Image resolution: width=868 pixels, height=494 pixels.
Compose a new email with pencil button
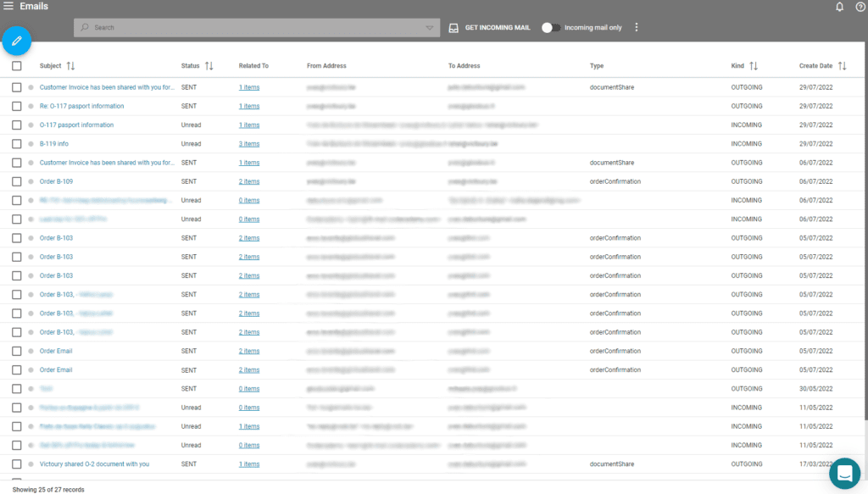(17, 41)
